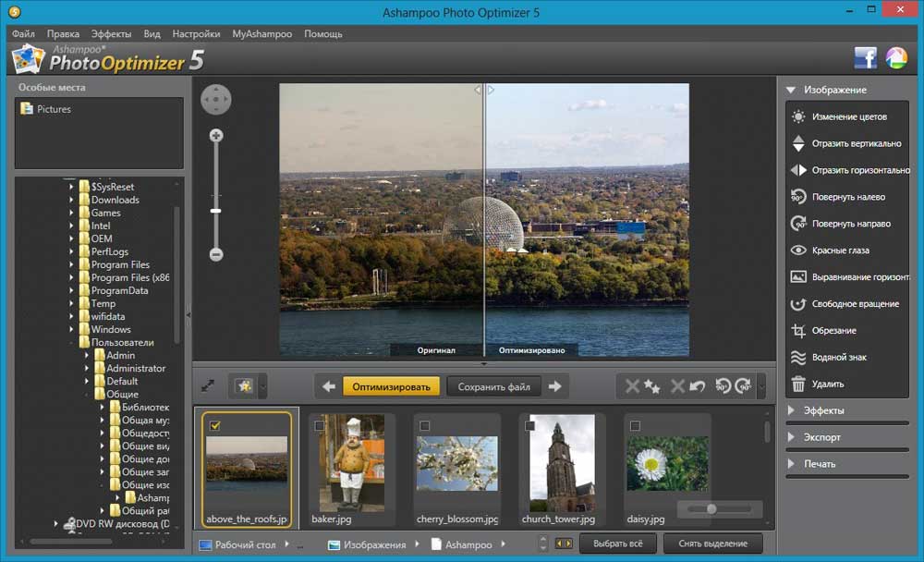Check the baker.jpg checkbox
924x562 pixels.
coord(320,426)
